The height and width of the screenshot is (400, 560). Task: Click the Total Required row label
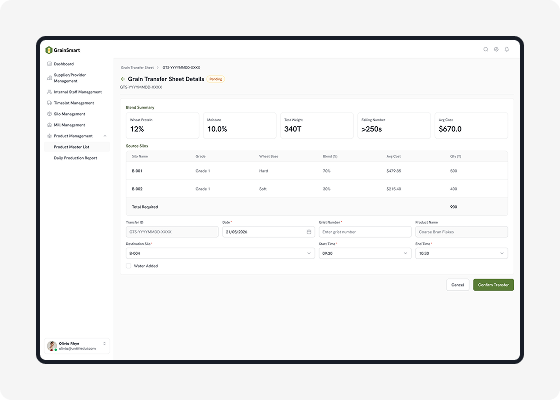145,207
